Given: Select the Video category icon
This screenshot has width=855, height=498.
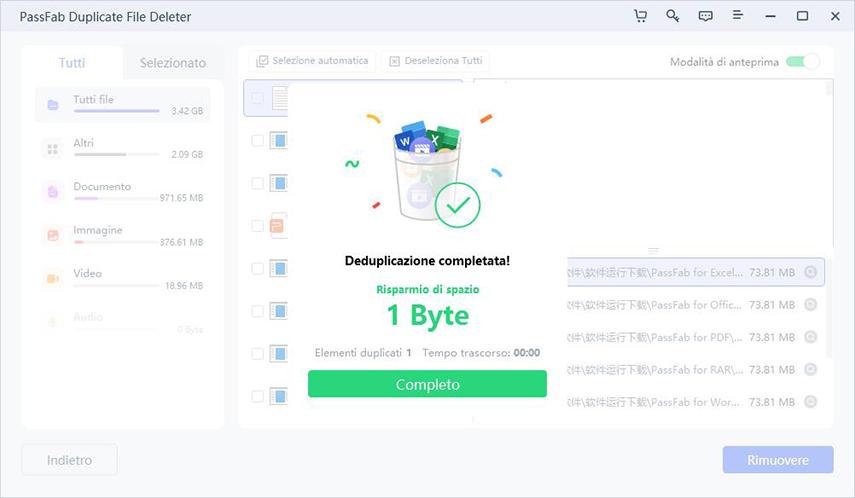Looking at the screenshot, I should [x=52, y=278].
